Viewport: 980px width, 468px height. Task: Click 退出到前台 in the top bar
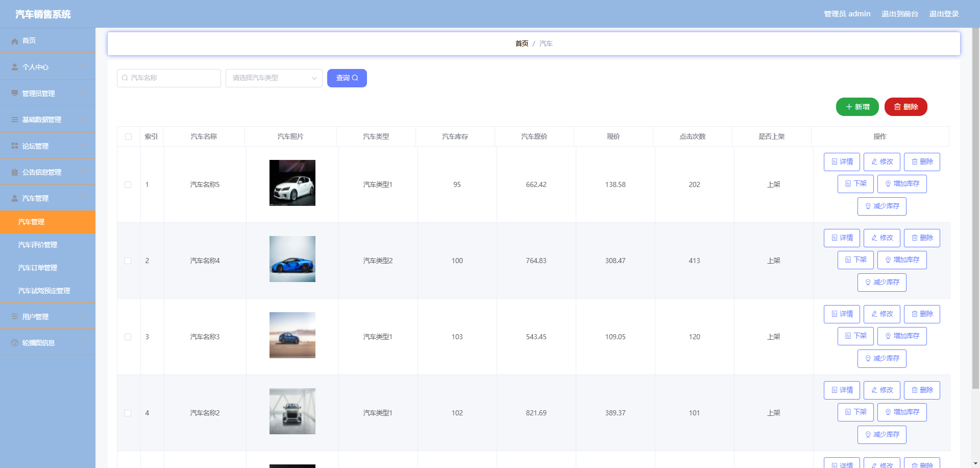pos(900,14)
